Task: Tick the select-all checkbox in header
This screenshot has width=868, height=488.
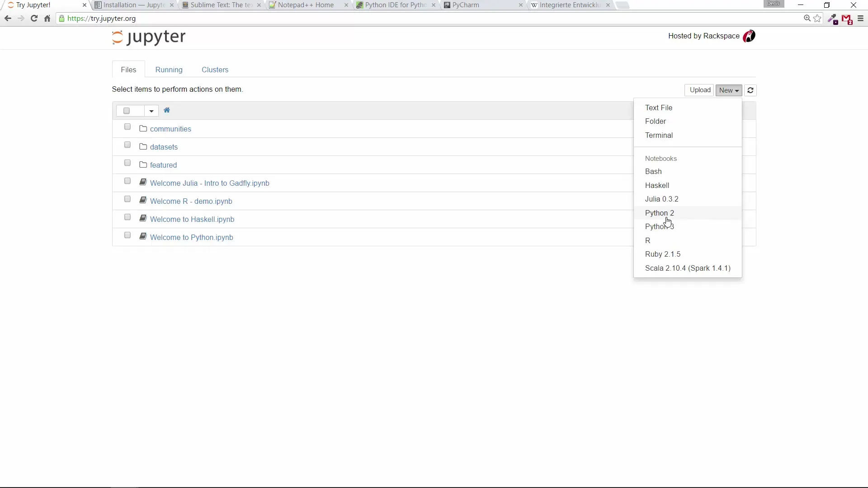Action: (127, 111)
